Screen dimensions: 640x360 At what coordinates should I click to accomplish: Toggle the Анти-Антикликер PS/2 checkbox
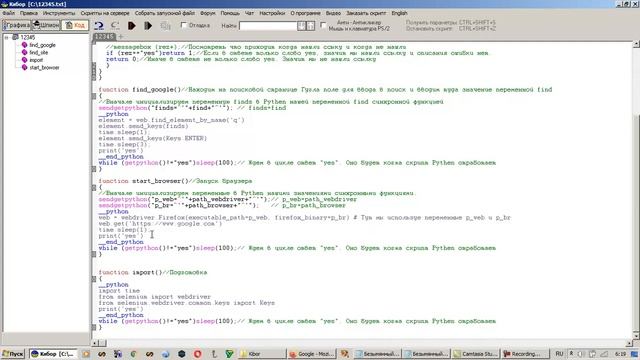coord(323,25)
